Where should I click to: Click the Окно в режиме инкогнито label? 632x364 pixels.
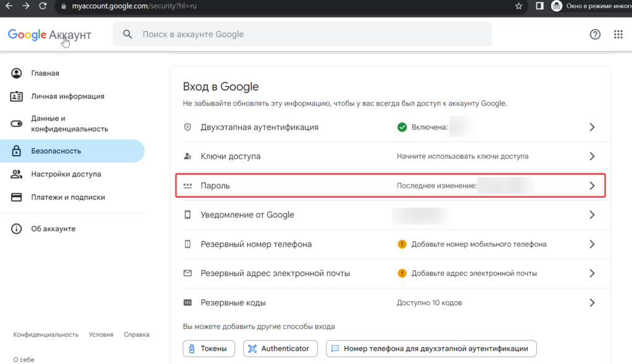tap(599, 6)
